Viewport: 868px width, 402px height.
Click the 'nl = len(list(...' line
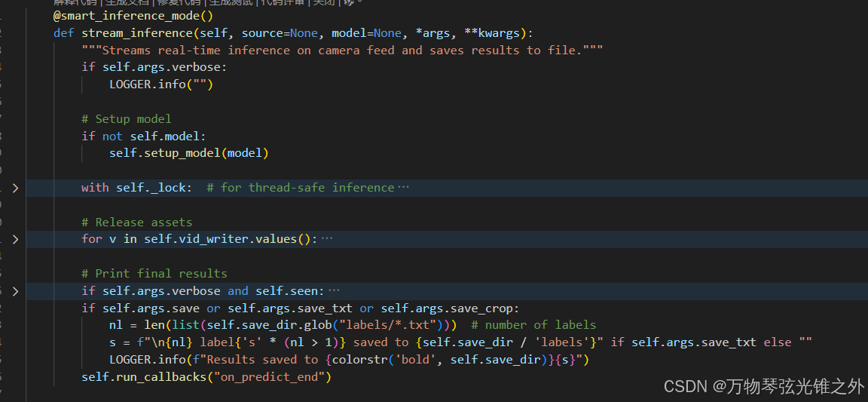283,326
